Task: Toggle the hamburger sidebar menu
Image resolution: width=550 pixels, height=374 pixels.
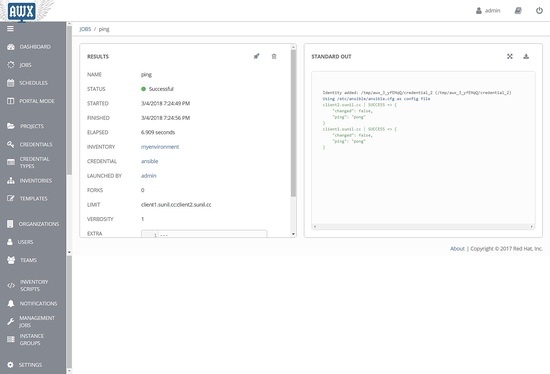Action: (11, 29)
